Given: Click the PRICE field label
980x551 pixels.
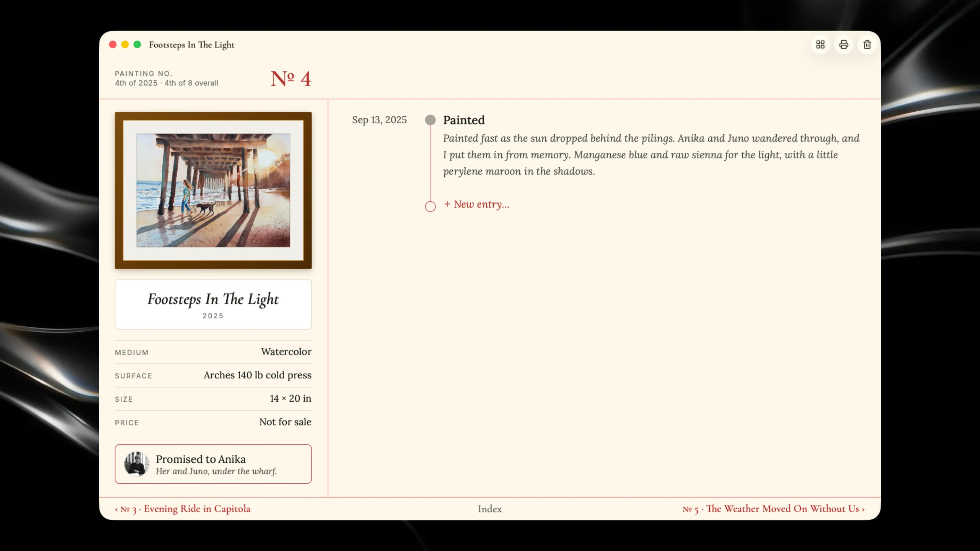Looking at the screenshot, I should click(127, 422).
